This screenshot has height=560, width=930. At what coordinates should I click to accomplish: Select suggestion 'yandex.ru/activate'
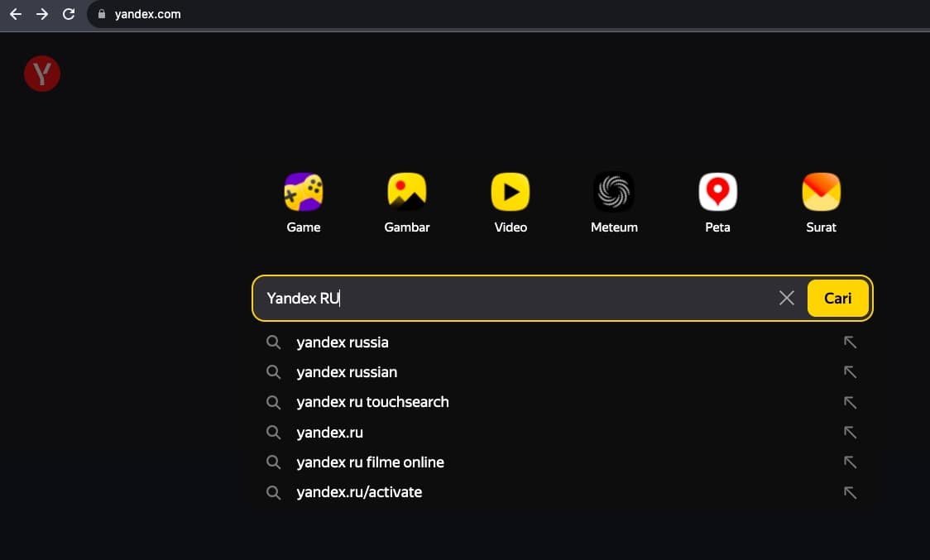pyautogui.click(x=359, y=492)
